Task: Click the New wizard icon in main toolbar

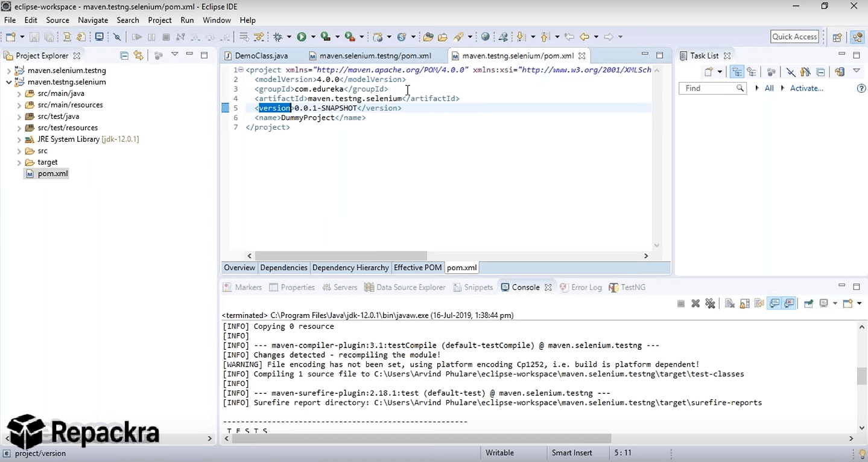Action: pos(10,37)
